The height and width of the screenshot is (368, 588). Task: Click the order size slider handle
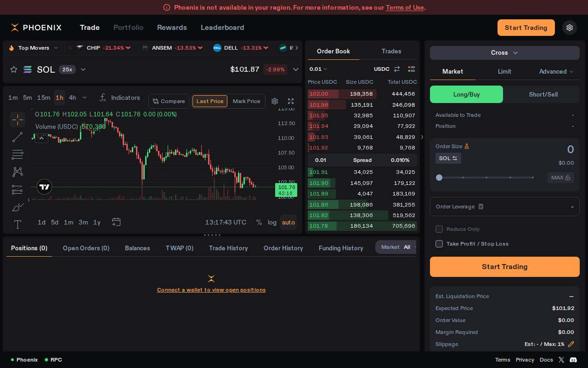(439, 178)
